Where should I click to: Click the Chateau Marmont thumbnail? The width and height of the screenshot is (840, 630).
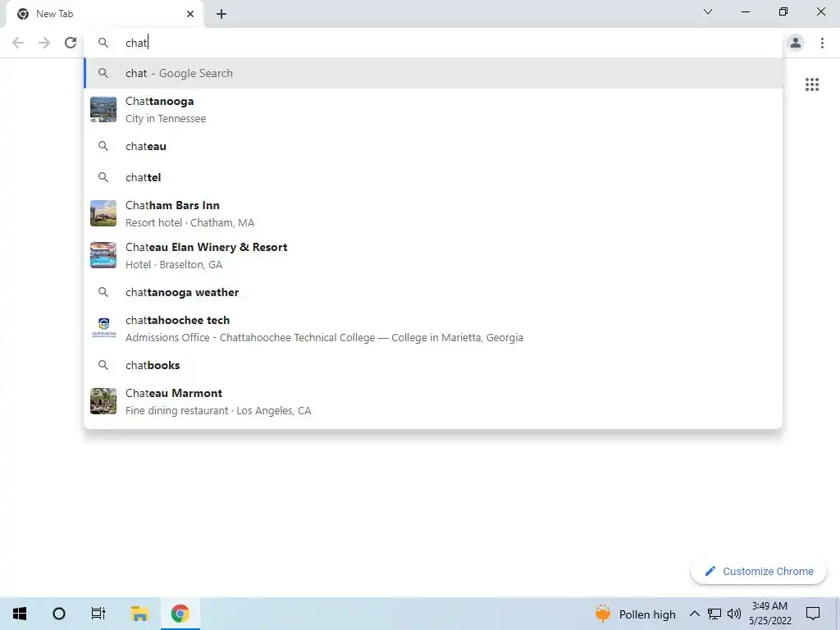[x=103, y=401]
